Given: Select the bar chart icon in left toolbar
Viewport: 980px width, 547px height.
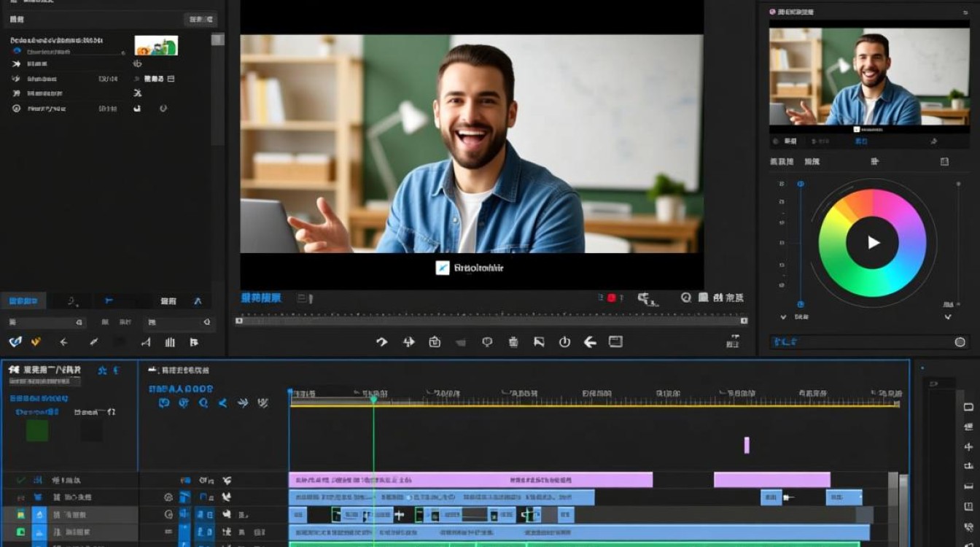Looking at the screenshot, I should click(170, 342).
